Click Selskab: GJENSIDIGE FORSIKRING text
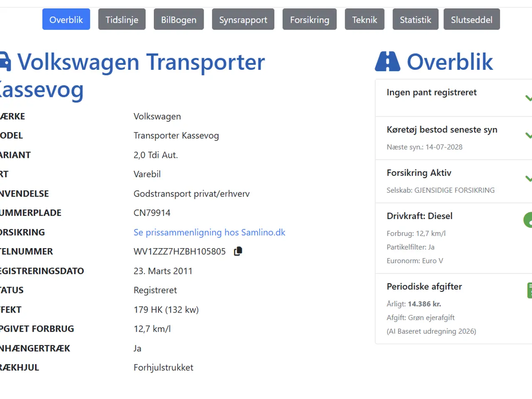 441,190
